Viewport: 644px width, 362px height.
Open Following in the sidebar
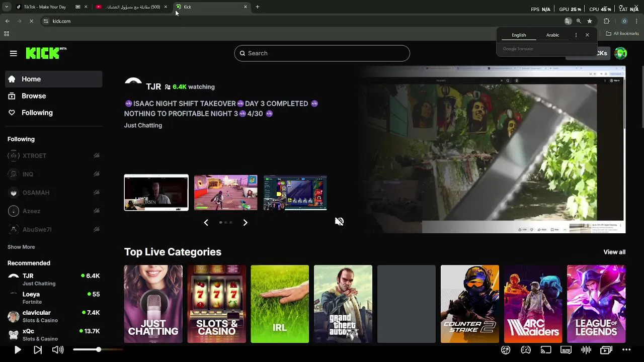point(54,113)
